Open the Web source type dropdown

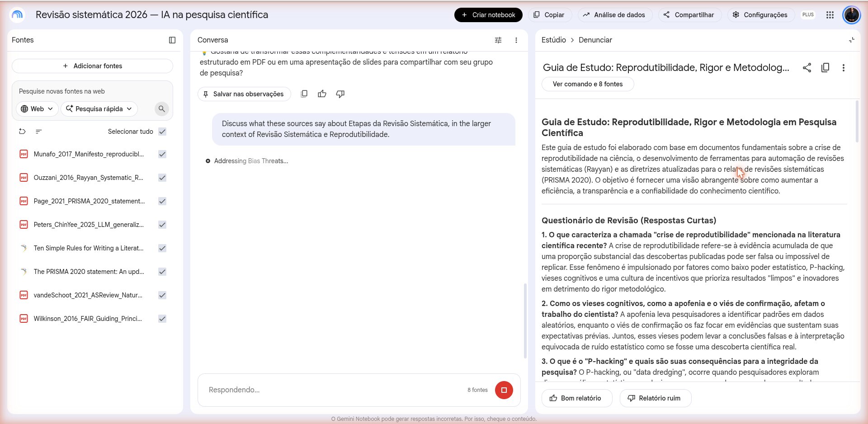[x=38, y=109]
